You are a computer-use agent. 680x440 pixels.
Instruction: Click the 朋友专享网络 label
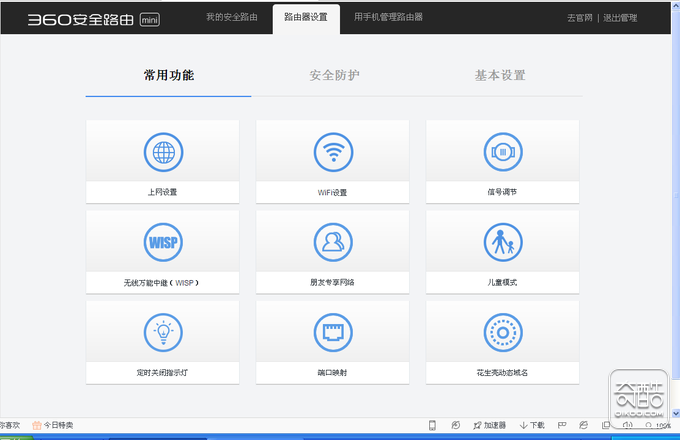[x=332, y=282]
